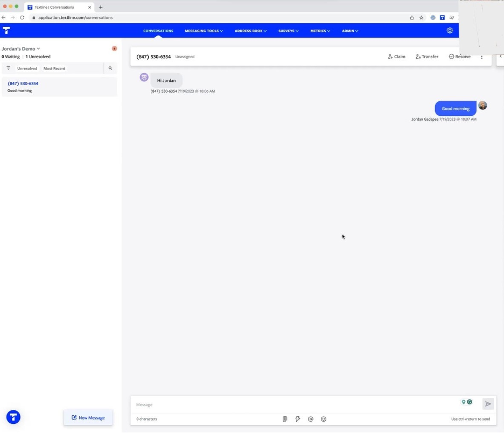Click the attach file paperclip icon

click(285, 419)
